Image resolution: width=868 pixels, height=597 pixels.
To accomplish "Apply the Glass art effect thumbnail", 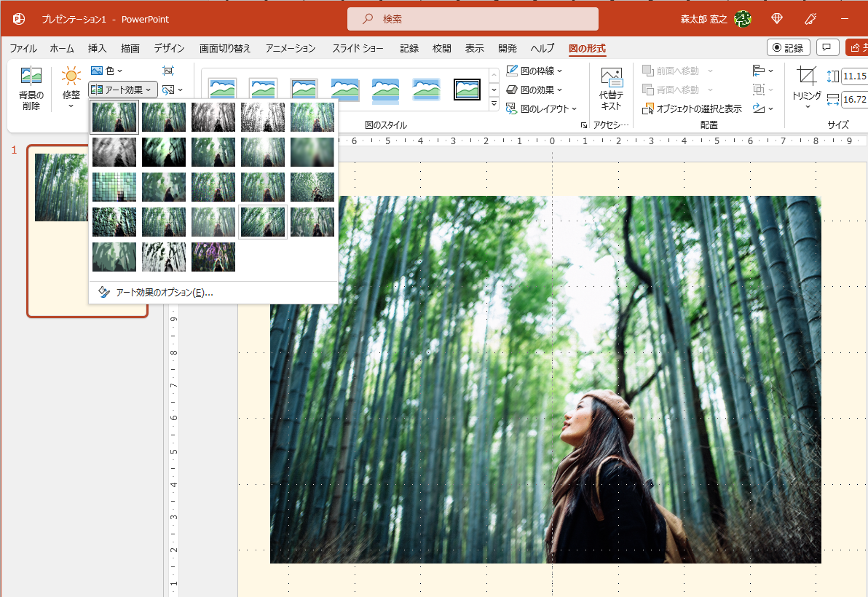I will [x=312, y=187].
